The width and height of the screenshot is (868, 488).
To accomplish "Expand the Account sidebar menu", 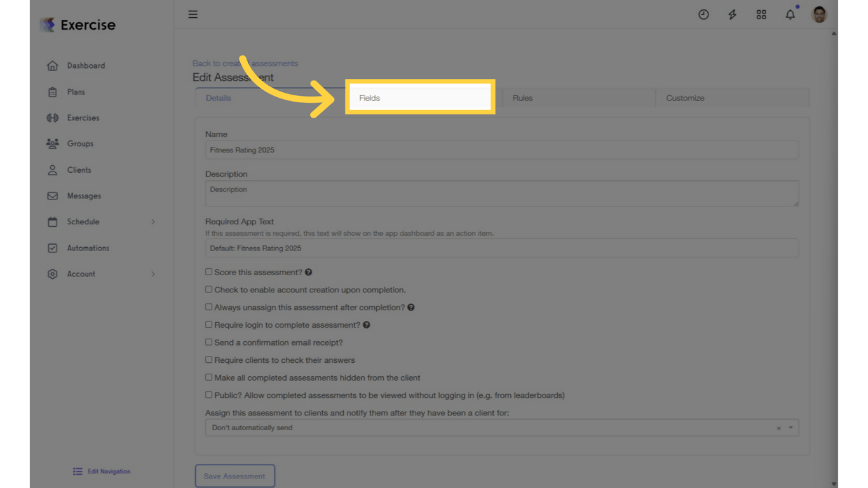I will click(x=81, y=274).
